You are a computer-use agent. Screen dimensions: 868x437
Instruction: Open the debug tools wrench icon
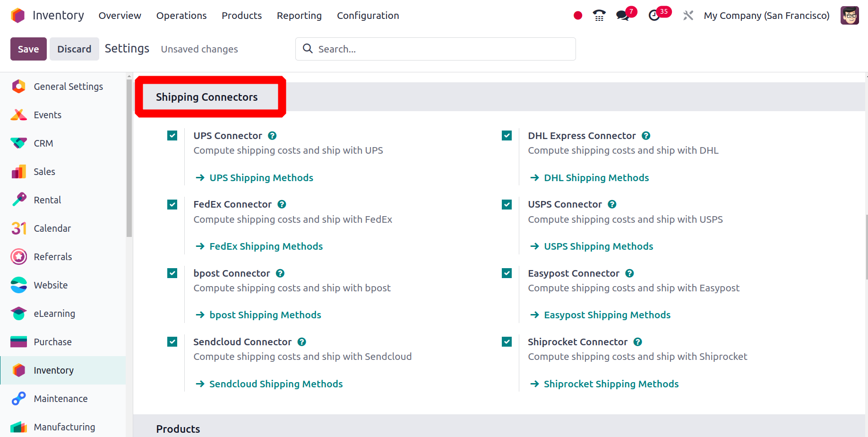[x=688, y=16]
